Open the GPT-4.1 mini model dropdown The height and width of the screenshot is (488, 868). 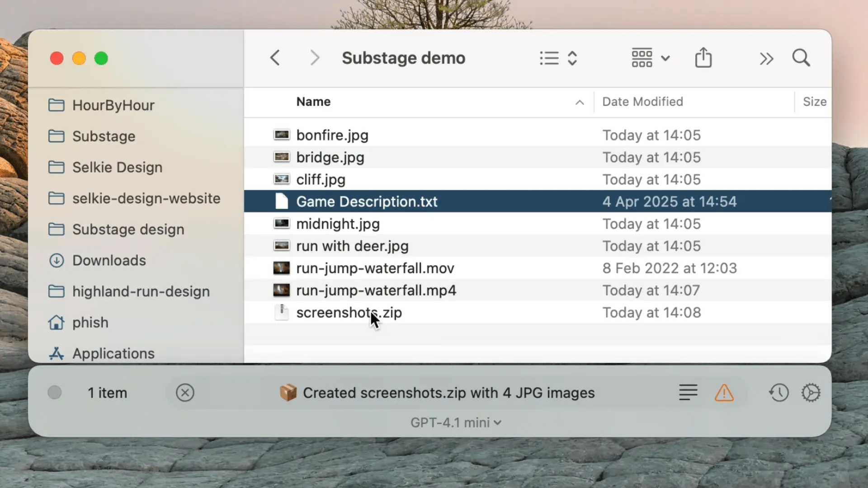coord(455,422)
